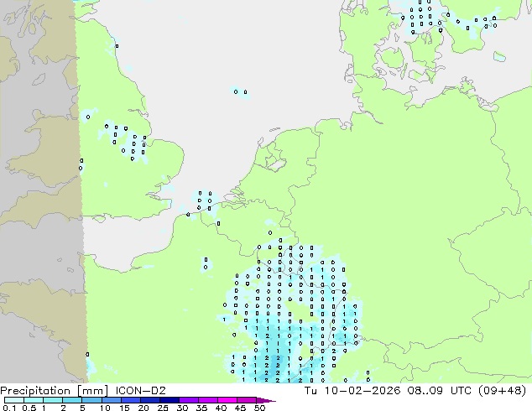Click the '20' legend scale value

tap(143, 408)
